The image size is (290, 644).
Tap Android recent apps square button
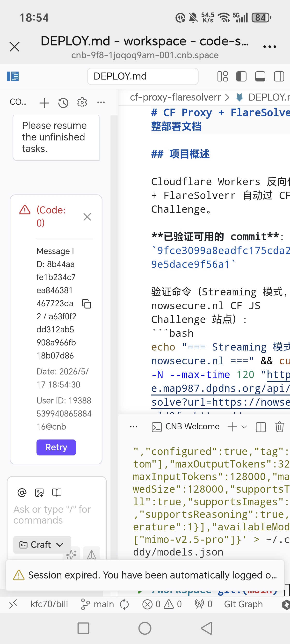(83, 628)
